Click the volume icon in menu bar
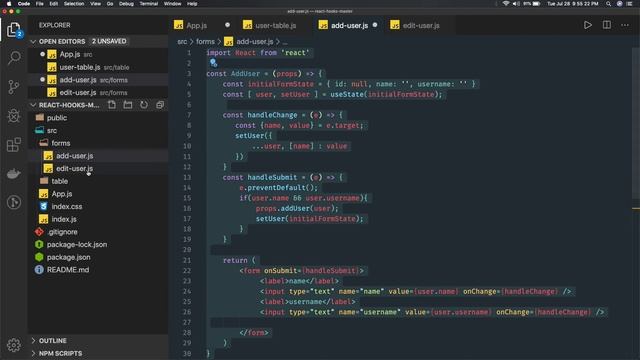This screenshot has height=360, width=640. pos(516,4)
